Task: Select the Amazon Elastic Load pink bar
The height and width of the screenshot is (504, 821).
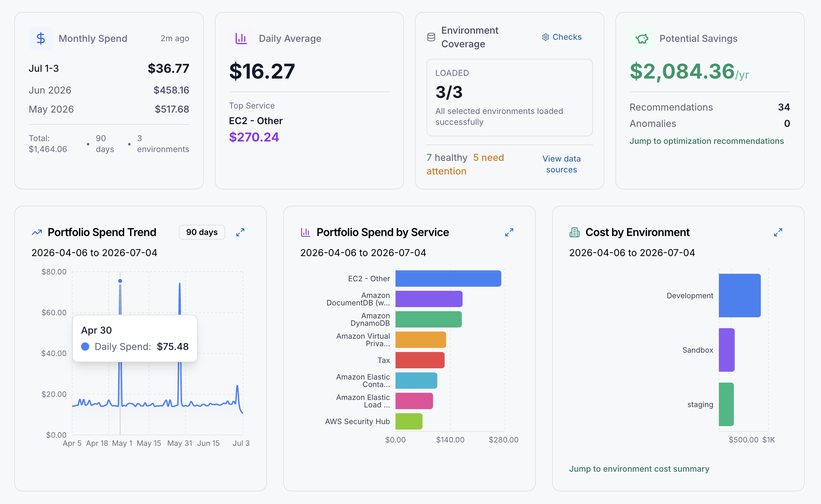Action: [414, 401]
